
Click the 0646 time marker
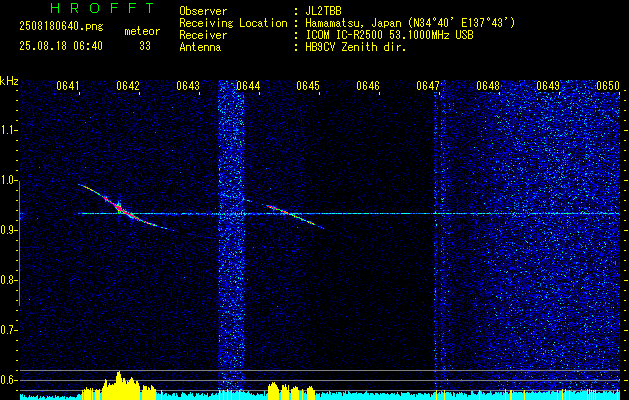(368, 85)
